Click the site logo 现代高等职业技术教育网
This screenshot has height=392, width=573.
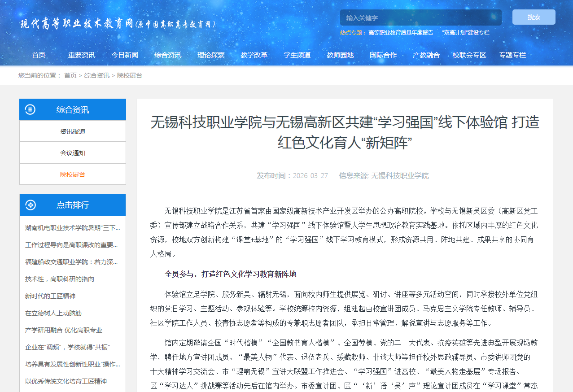(118, 24)
